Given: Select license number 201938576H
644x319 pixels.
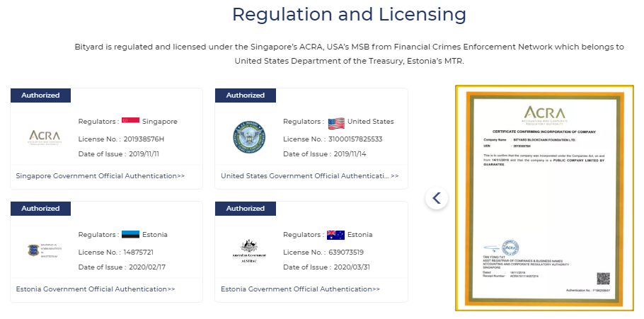Looking at the screenshot, I should coord(144,139).
